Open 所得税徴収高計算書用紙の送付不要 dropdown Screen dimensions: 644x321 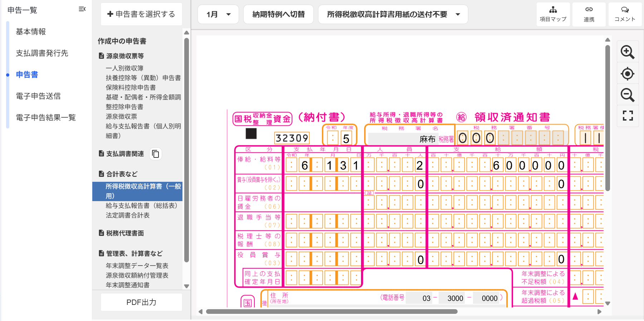[393, 14]
